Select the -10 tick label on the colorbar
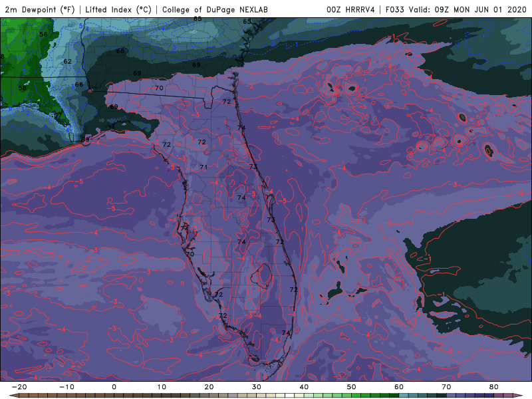532x399 pixels. (x=66, y=387)
